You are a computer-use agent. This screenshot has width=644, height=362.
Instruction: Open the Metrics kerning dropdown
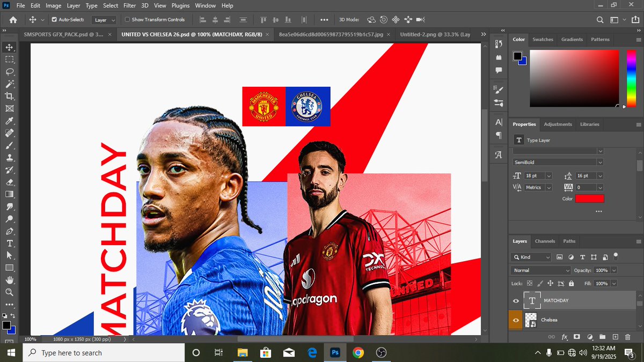click(x=548, y=187)
